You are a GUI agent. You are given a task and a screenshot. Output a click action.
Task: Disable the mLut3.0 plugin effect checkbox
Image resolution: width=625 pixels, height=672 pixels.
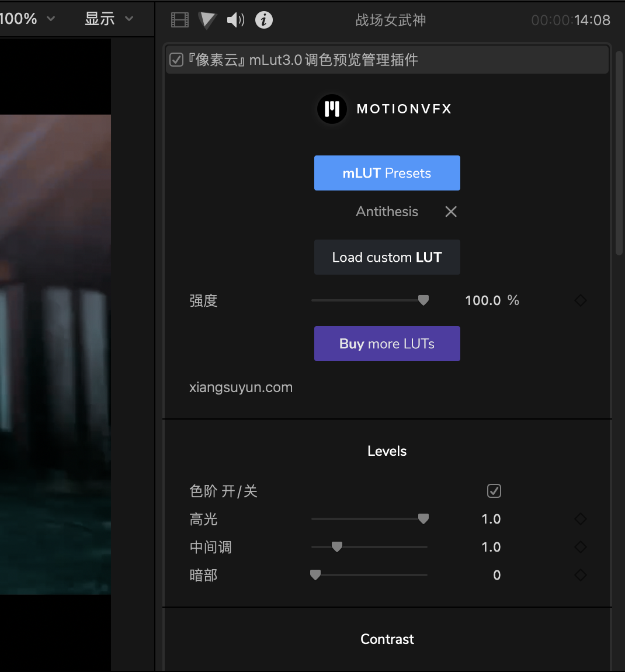tap(176, 60)
